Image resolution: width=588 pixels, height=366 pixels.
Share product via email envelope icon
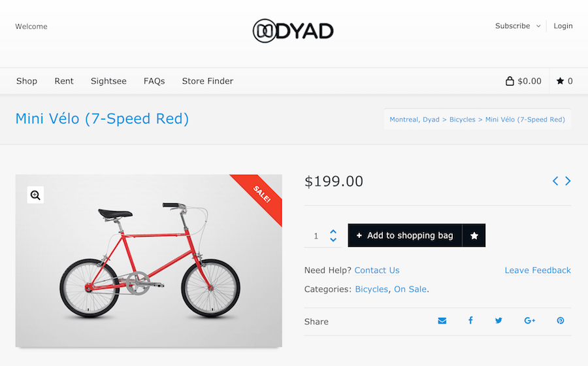[442, 321]
